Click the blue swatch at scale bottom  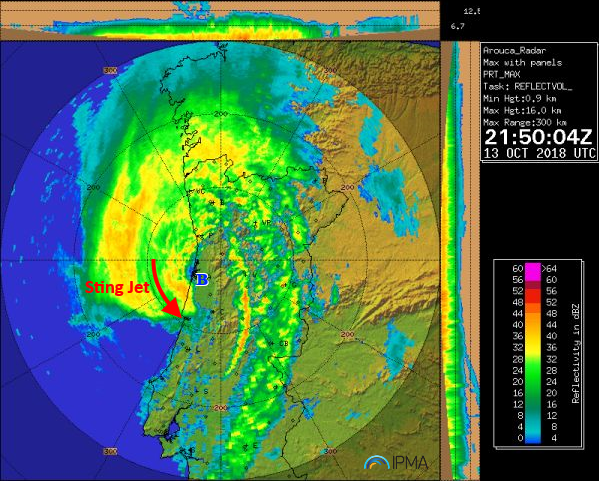[533, 438]
